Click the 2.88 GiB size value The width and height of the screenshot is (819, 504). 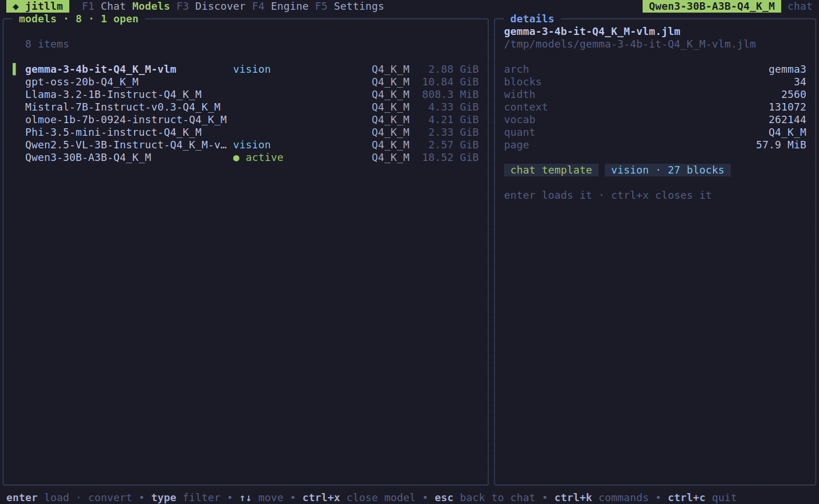point(454,69)
